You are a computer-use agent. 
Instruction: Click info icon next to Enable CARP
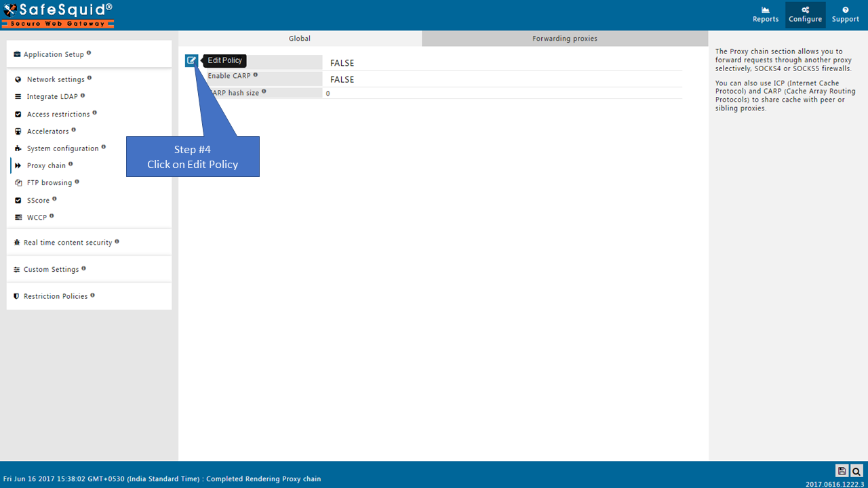tap(256, 75)
